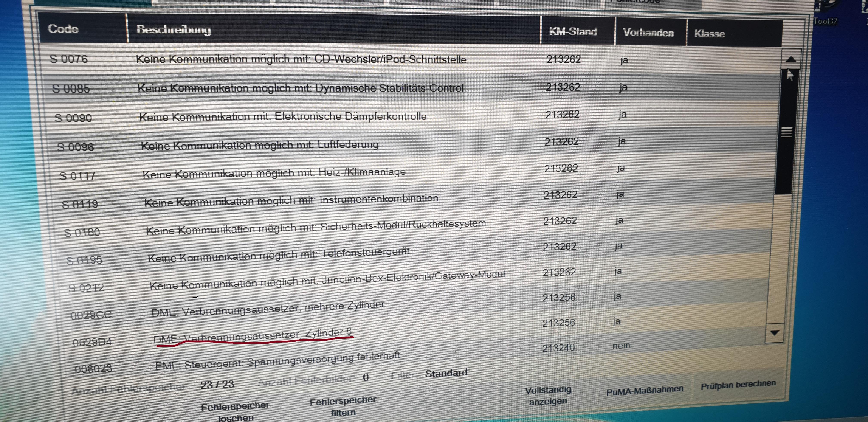The height and width of the screenshot is (422, 868).
Task: Sort by the KM-Stand column header
Action: click(573, 32)
